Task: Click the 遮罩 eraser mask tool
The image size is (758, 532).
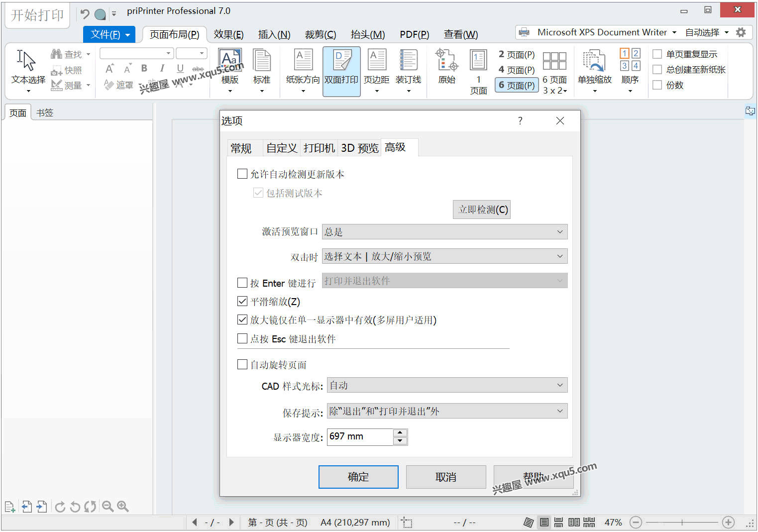Action: (118, 85)
